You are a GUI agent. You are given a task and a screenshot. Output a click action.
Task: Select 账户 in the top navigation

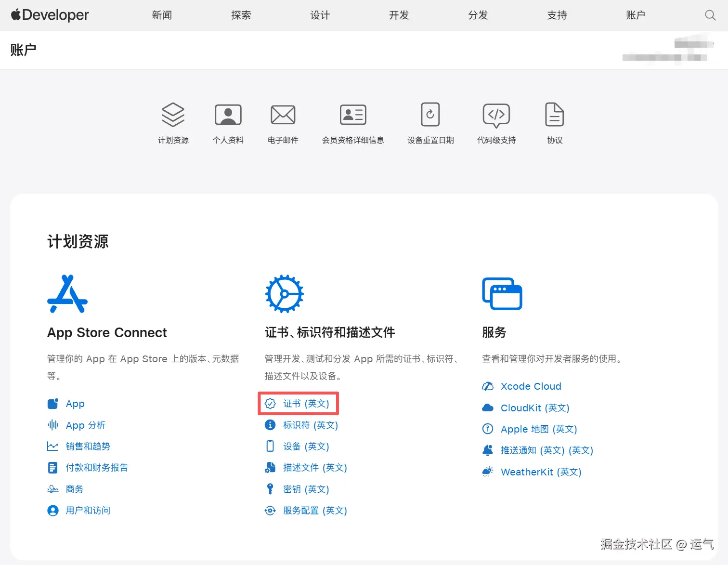tap(636, 15)
